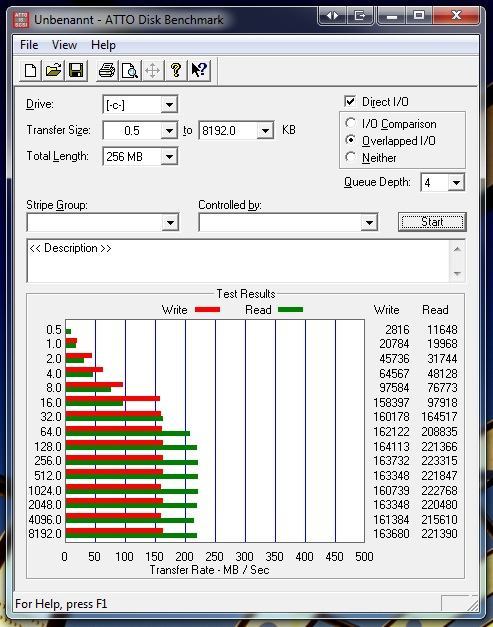Image resolution: width=493 pixels, height=627 pixels.
Task: Select the Neither radio button
Action: (x=350, y=157)
